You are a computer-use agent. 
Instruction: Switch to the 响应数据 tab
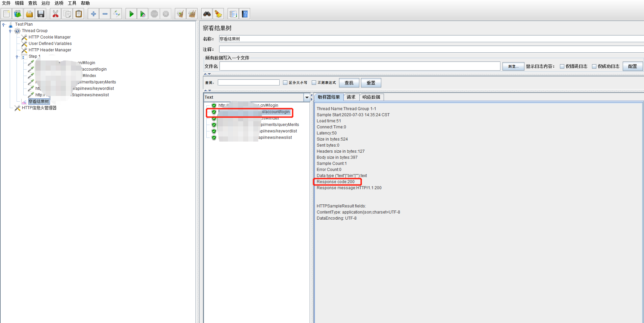(x=371, y=97)
